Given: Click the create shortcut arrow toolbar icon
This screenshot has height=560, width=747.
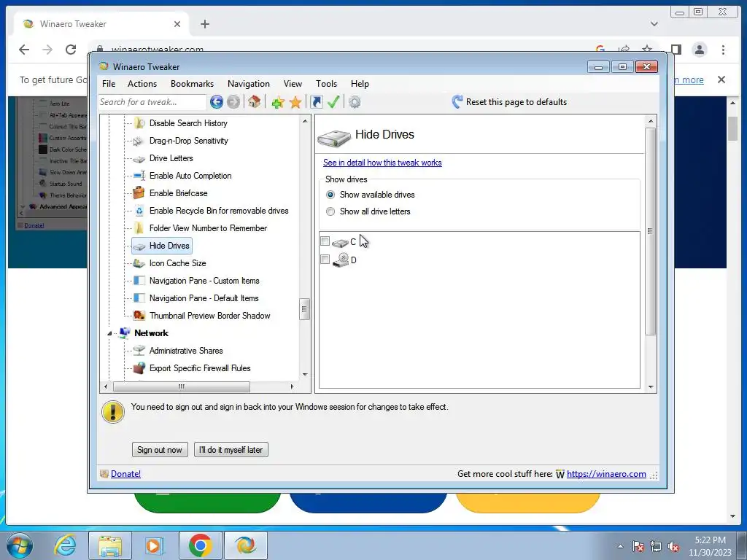Looking at the screenshot, I should [x=317, y=101].
